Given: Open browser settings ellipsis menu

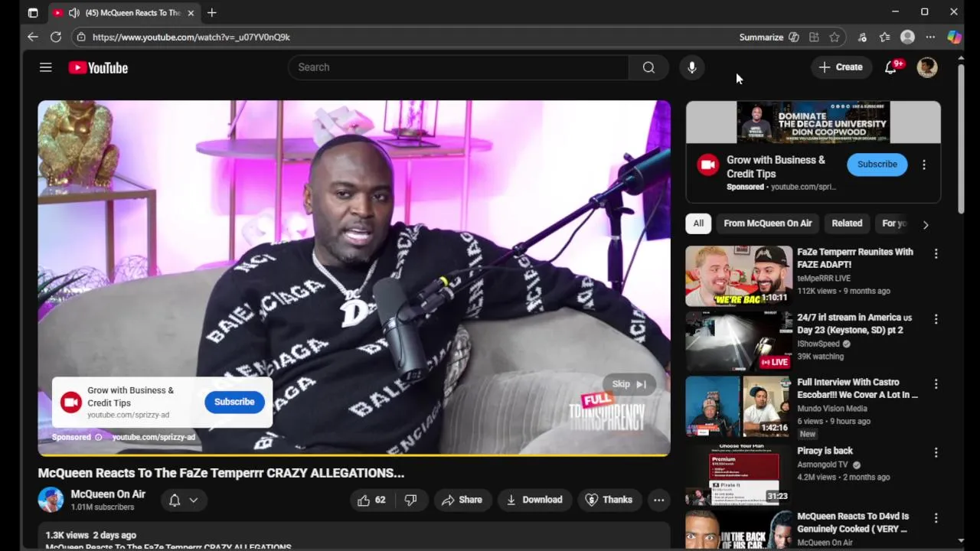Looking at the screenshot, I should (930, 37).
